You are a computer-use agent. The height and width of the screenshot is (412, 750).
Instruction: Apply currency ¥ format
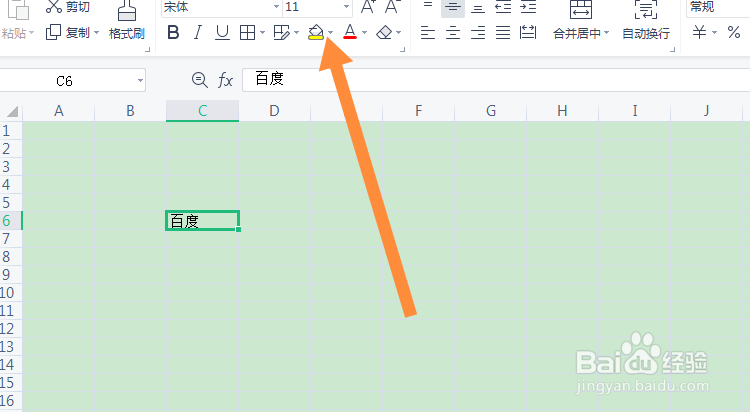(x=699, y=33)
